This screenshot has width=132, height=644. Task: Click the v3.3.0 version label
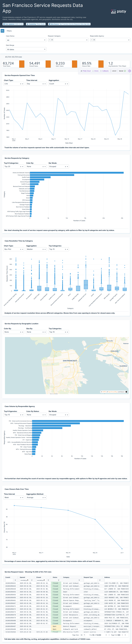(114, 71)
